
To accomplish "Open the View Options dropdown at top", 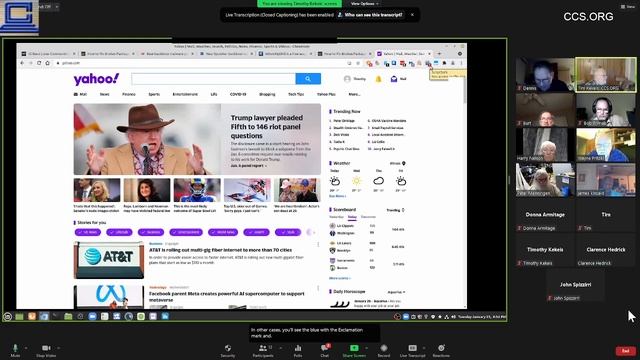I will point(364,4).
